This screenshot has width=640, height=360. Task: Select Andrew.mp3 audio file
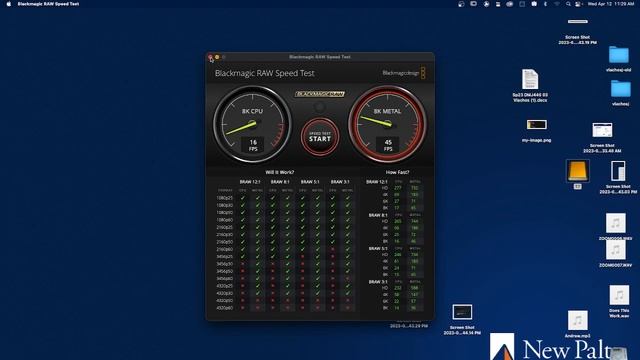pos(578,324)
